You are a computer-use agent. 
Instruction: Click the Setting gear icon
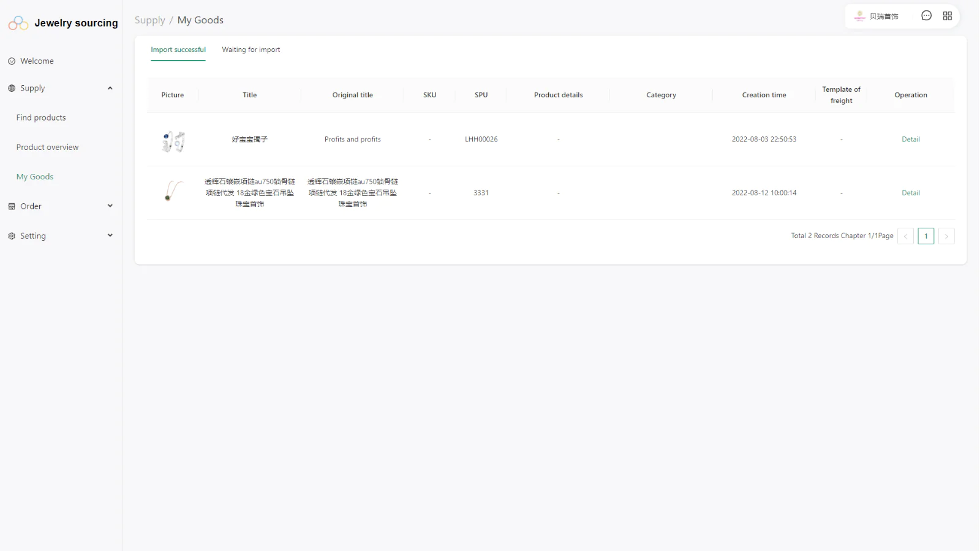tap(12, 236)
